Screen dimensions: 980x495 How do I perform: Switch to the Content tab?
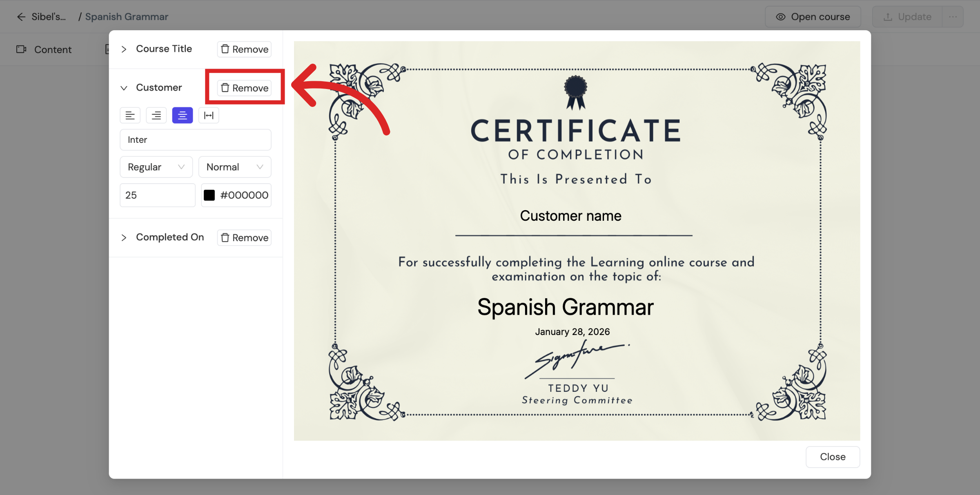(x=44, y=50)
